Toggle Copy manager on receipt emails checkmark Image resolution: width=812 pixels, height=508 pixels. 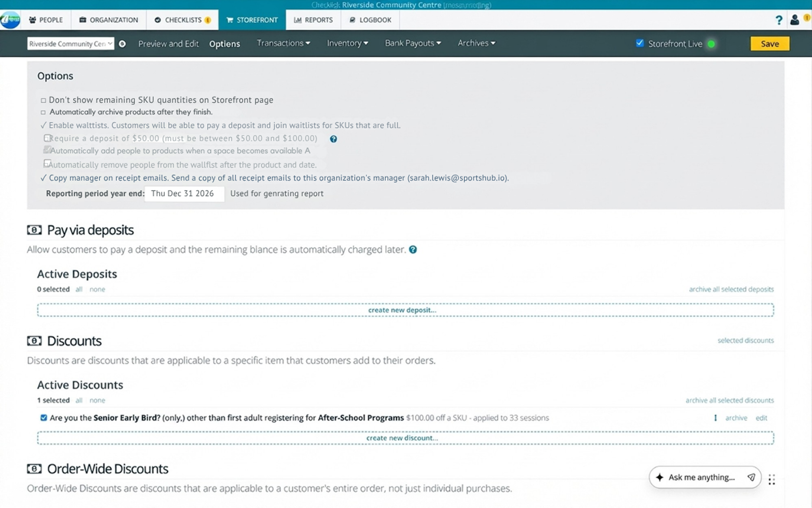point(43,178)
